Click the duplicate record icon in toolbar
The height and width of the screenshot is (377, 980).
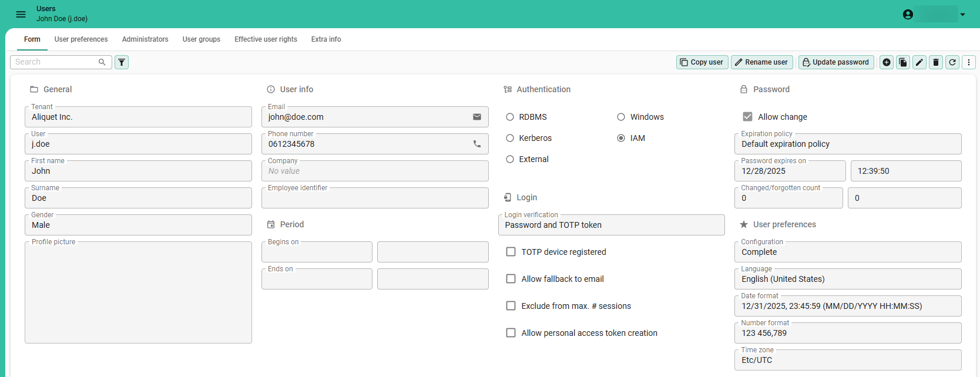pos(903,62)
